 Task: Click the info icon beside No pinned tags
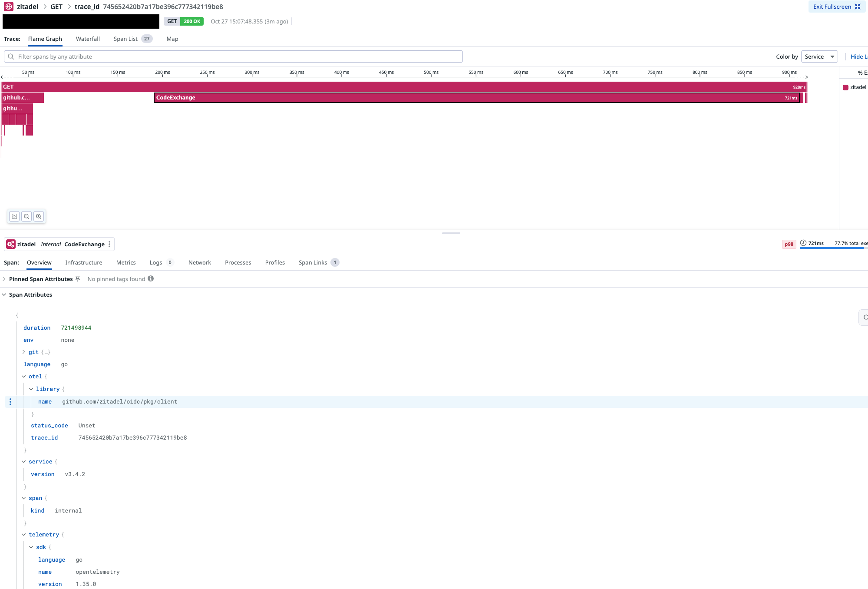pos(151,279)
